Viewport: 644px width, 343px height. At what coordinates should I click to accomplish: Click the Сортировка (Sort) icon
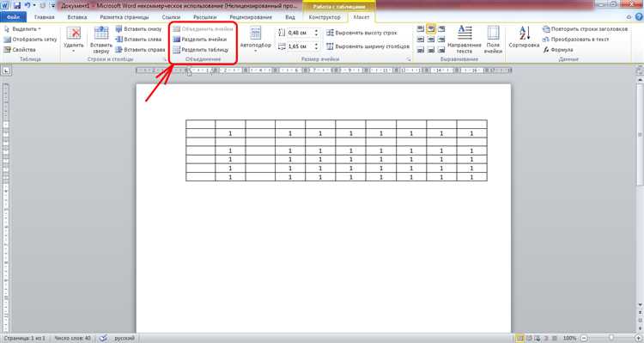coord(524,37)
